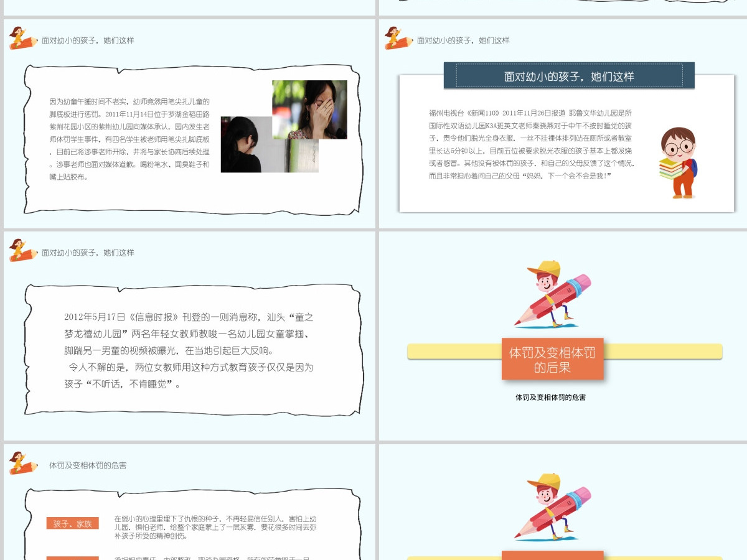Select the text line 孩子"不听话，不肯睡觉"。

[x=123, y=384]
